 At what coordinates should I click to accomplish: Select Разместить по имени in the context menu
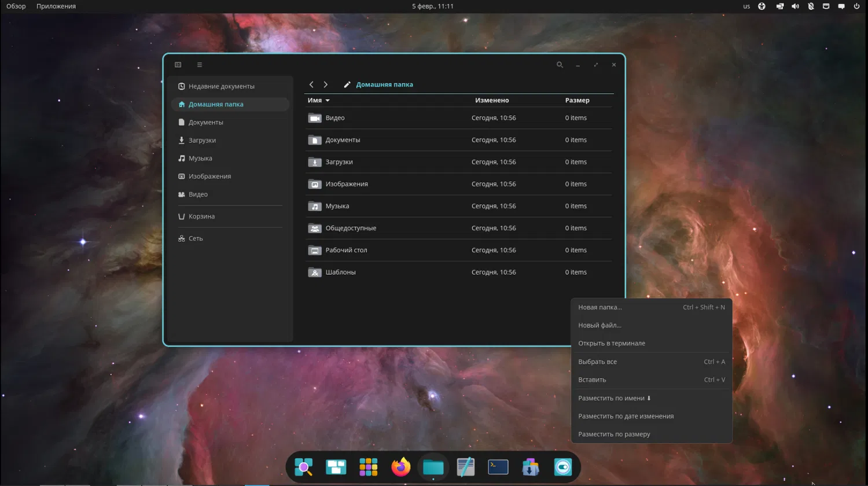point(652,398)
